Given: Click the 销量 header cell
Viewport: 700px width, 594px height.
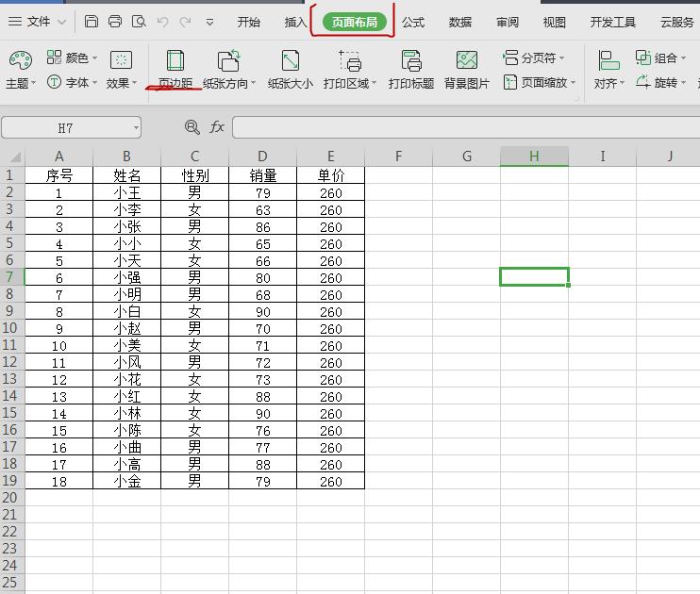Looking at the screenshot, I should (262, 175).
